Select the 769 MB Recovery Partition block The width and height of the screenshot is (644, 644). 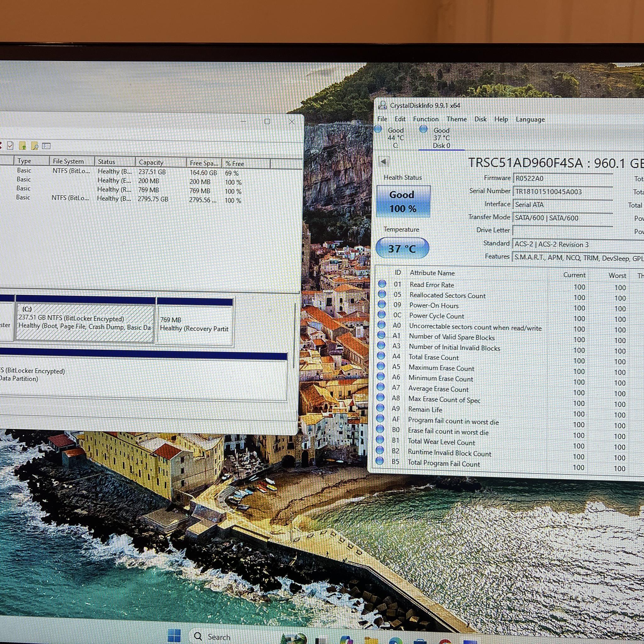(195, 322)
